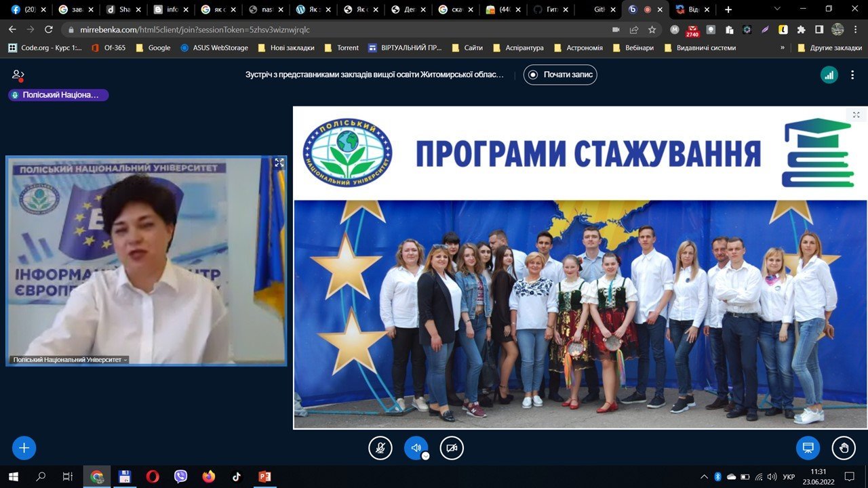Unmute the microphone
This screenshot has height=488, width=868.
(x=380, y=448)
